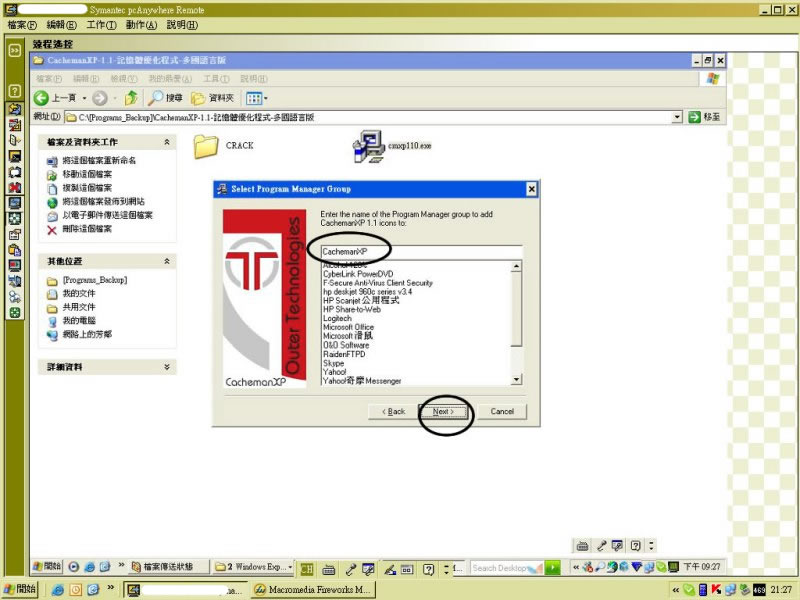Image resolution: width=800 pixels, height=600 pixels.
Task: Click the green square icon at bottom of sidebar
Action: coord(14,313)
